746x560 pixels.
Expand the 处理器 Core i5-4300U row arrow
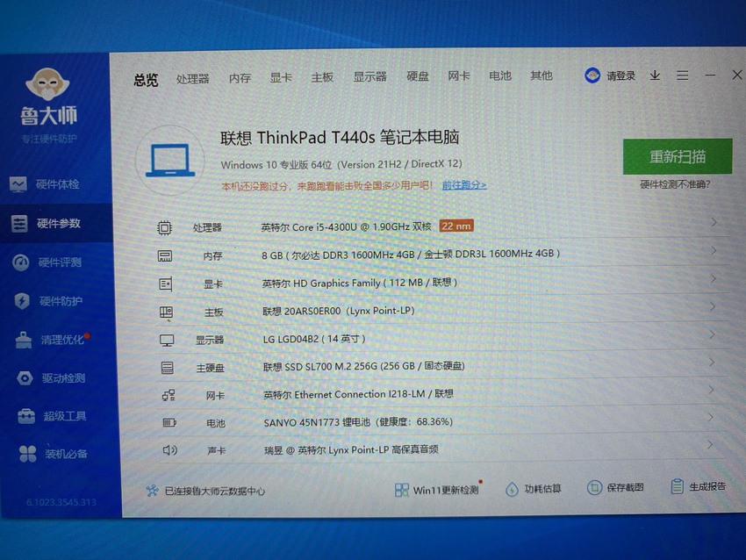pos(714,222)
